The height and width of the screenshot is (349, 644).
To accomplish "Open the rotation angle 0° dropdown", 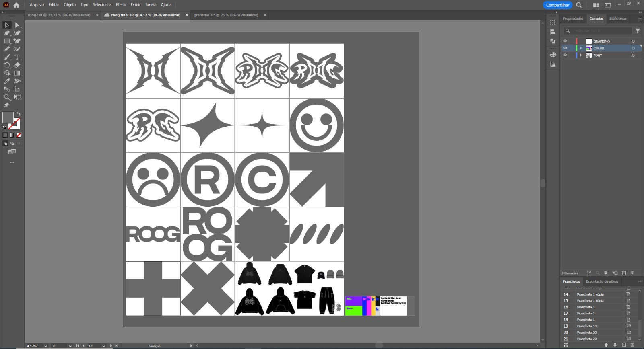I will (x=70, y=346).
